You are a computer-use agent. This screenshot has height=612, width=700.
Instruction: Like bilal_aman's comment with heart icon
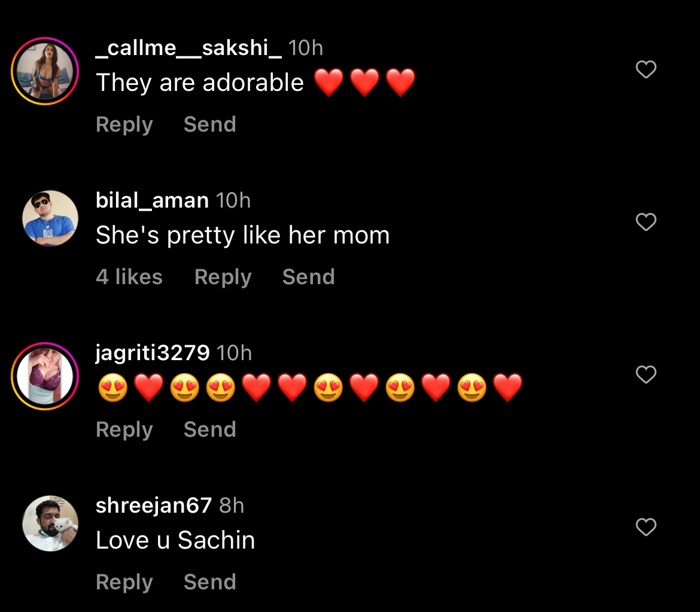(646, 223)
